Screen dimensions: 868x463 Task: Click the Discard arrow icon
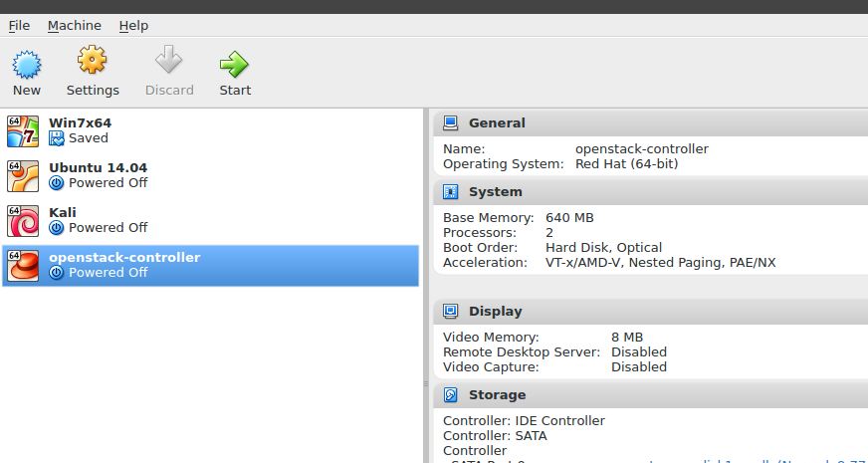tap(169, 60)
